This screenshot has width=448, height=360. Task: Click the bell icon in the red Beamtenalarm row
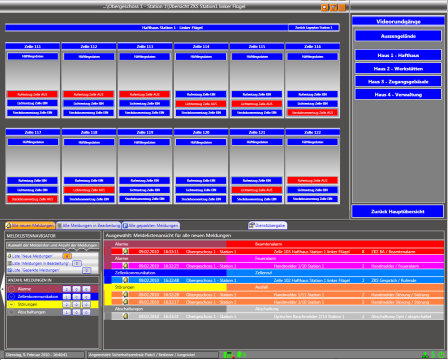pos(125,251)
